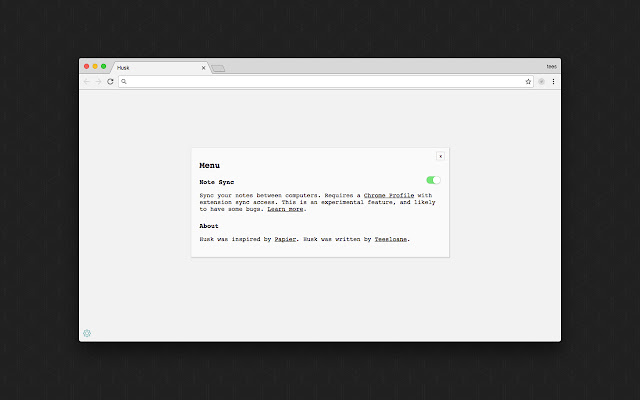Open the Chrome Profile link
This screenshot has width=640, height=400.
(x=389, y=196)
